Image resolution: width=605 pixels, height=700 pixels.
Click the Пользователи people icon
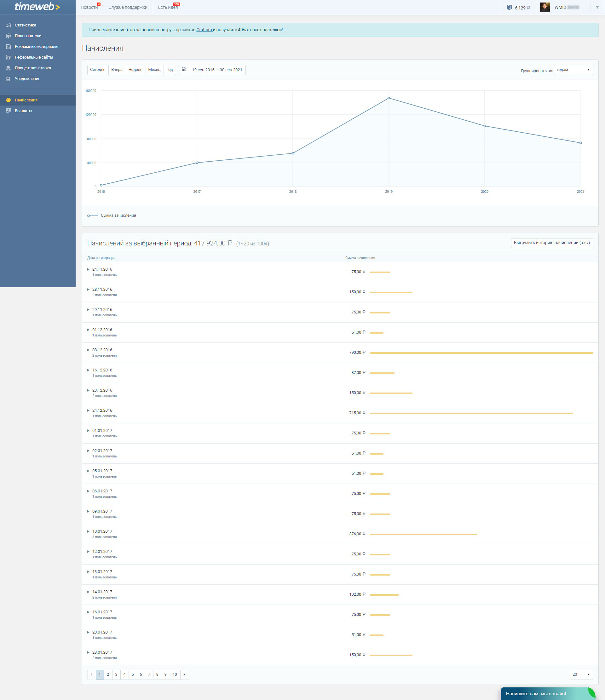8,36
